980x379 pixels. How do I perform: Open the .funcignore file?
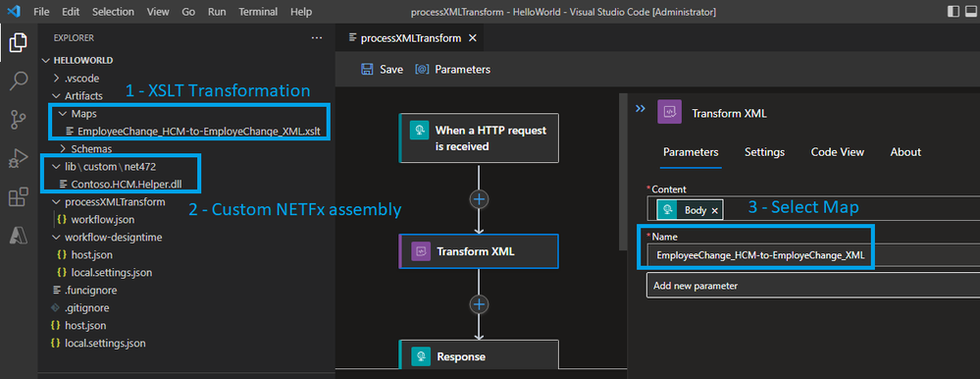90,291
